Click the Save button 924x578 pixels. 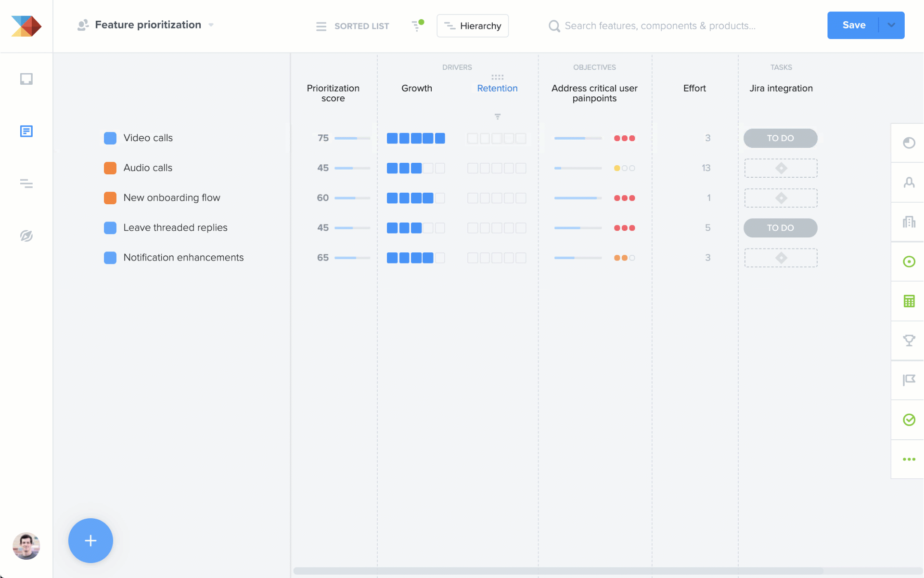[x=854, y=26]
